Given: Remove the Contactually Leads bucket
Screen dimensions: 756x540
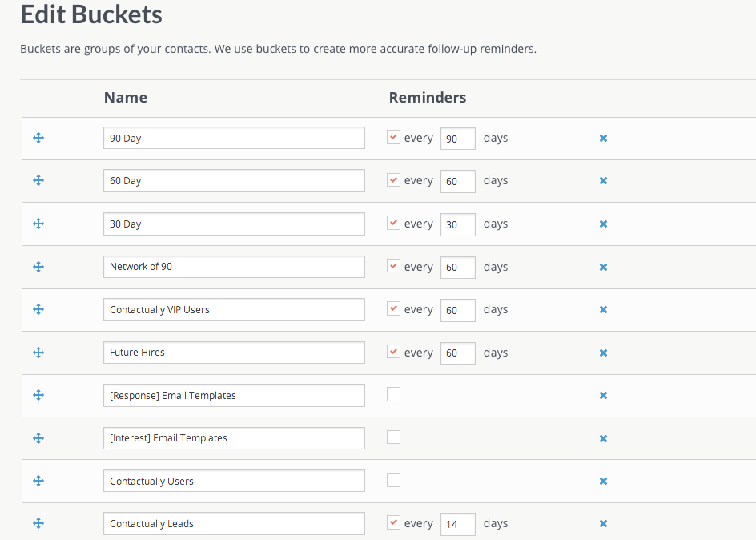Looking at the screenshot, I should click(x=603, y=524).
